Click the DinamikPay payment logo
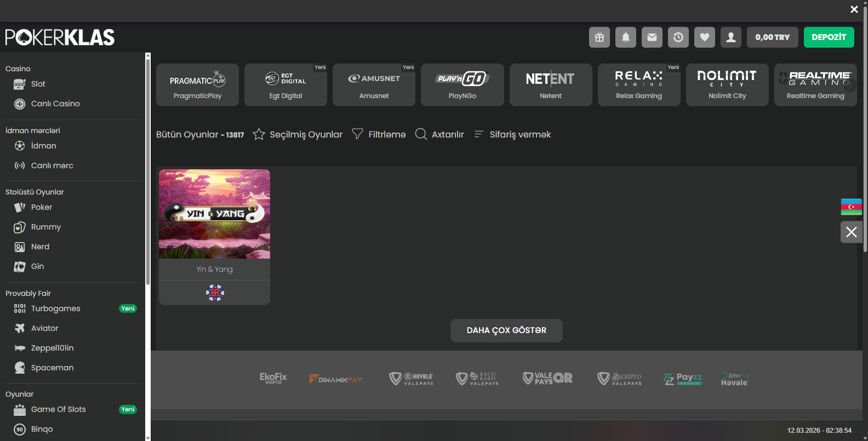Viewport: 868px width, 441px height. tap(336, 379)
